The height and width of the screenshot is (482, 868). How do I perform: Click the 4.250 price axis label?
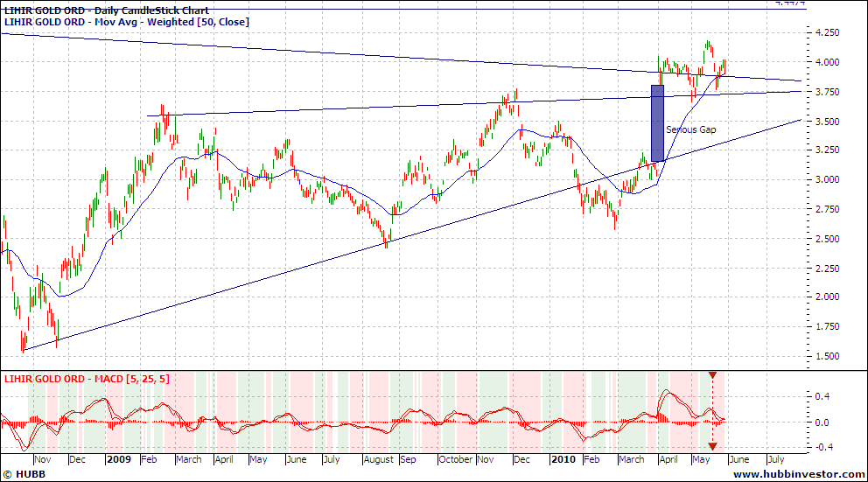[828, 32]
